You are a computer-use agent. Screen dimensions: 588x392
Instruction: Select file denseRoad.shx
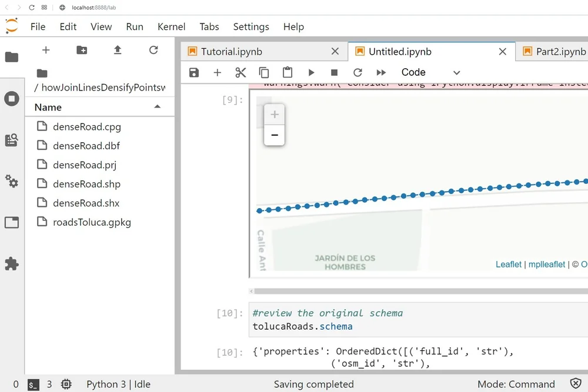[99, 203]
